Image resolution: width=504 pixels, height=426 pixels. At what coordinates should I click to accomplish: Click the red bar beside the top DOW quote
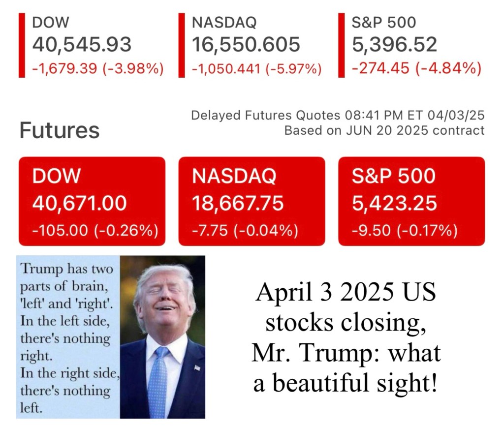coord(22,45)
